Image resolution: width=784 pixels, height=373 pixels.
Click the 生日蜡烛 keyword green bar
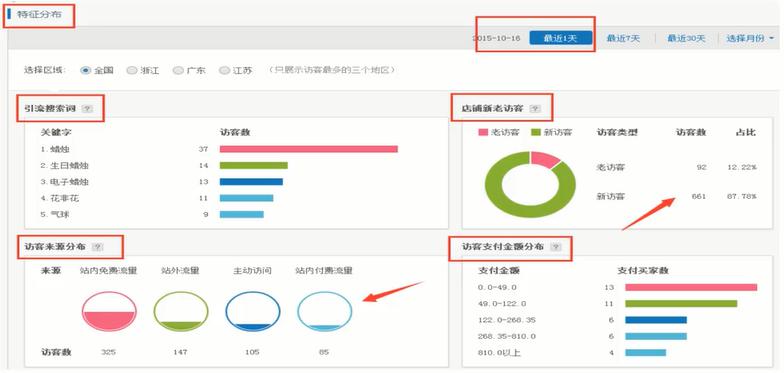tap(254, 166)
